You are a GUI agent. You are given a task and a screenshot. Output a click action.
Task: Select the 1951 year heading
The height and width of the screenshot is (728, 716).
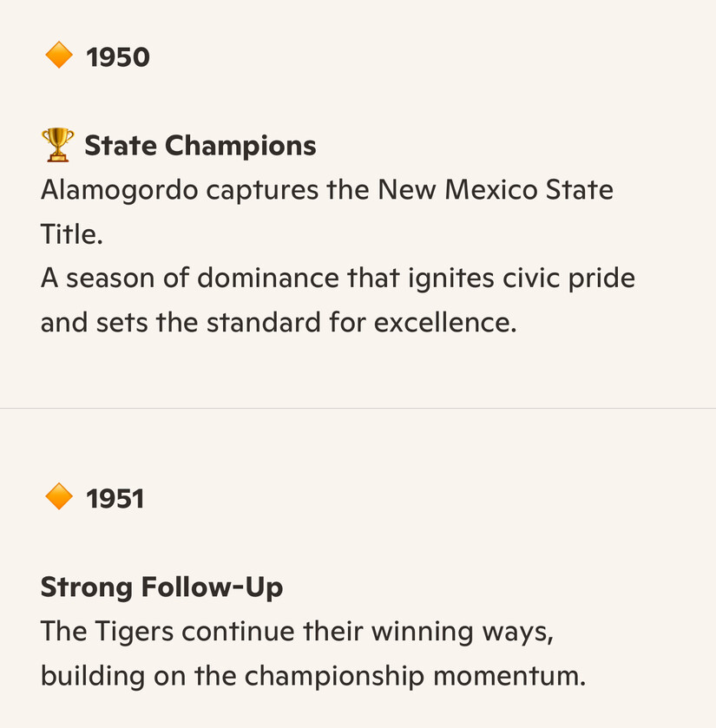tap(115, 499)
